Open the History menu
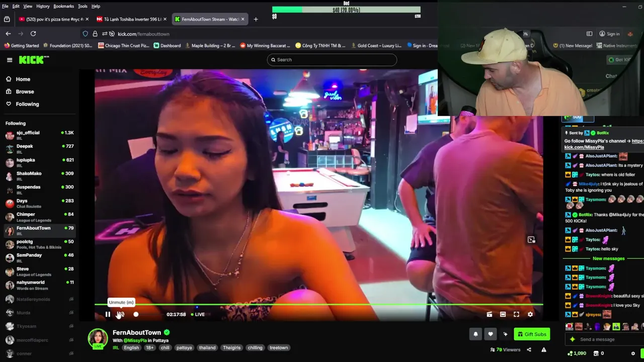 pyautogui.click(x=43, y=6)
